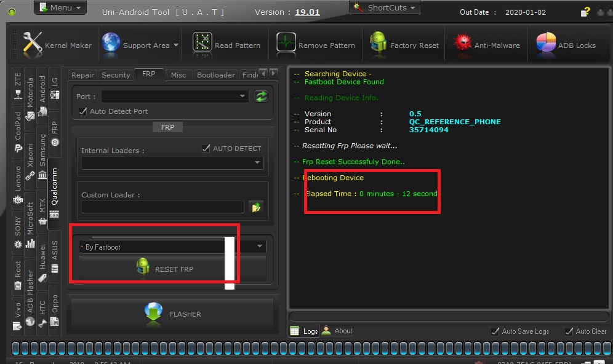This screenshot has height=364, width=613.
Task: Open the vertical FRP sidebar tab
Action: pos(55,133)
